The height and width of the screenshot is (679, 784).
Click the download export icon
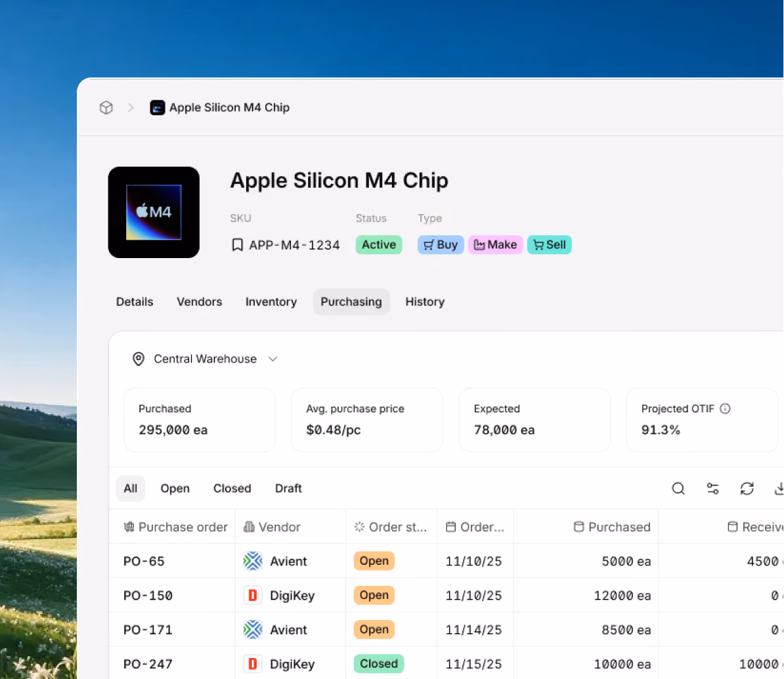pyautogui.click(x=779, y=489)
